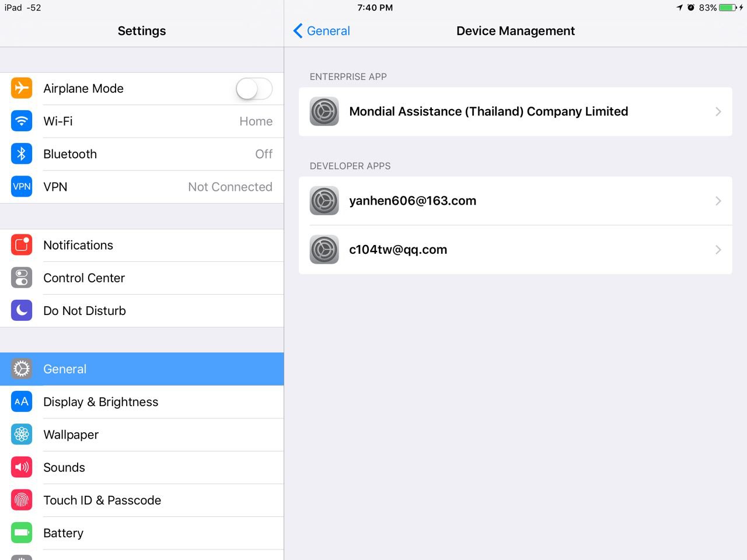
Task: Open Wallpaper settings
Action: [x=142, y=435]
